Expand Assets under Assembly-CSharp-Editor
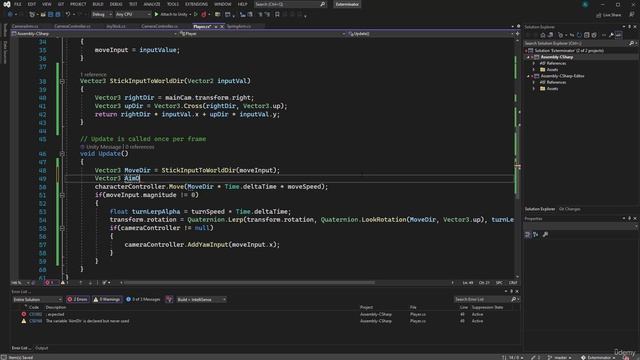The width and height of the screenshot is (640, 360). click(x=533, y=89)
